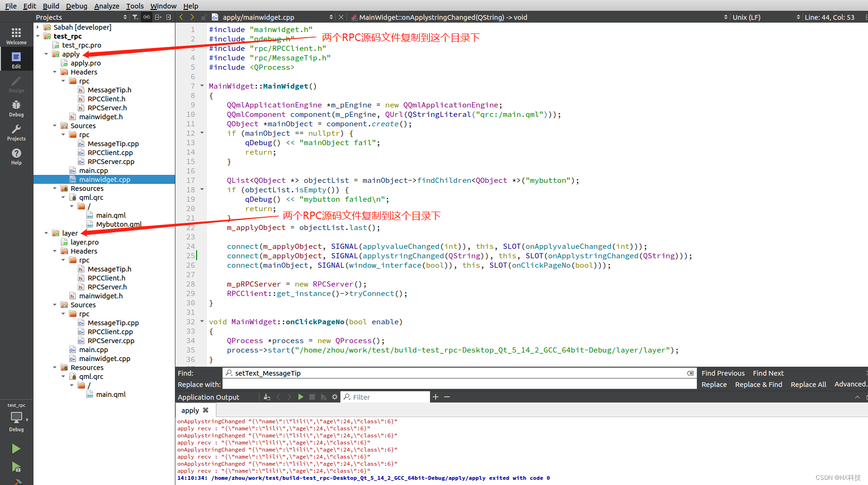Switch to Edit mode in sidebar
Image resolution: width=868 pixels, height=485 pixels.
pos(17,60)
